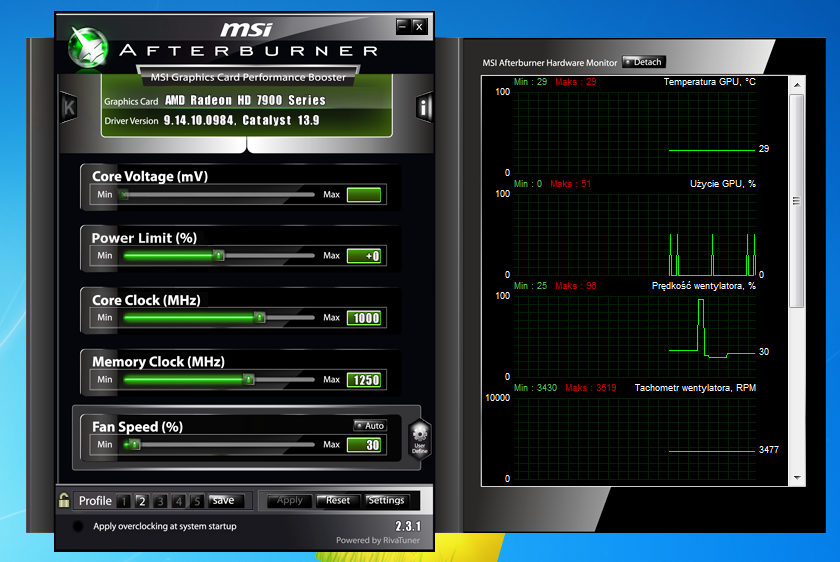This screenshot has height=562, width=840.
Task: Click the Core Clock 1000 value field
Action: coord(364,318)
